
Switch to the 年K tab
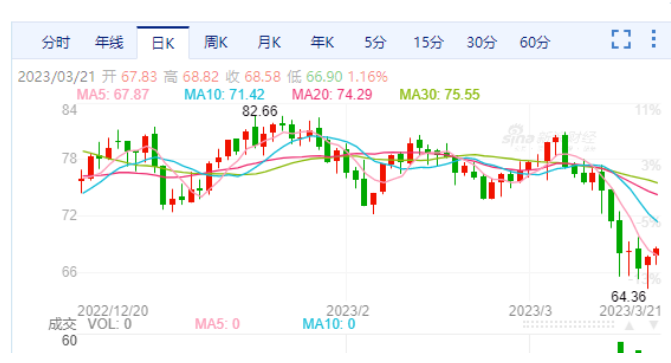pyautogui.click(x=322, y=42)
